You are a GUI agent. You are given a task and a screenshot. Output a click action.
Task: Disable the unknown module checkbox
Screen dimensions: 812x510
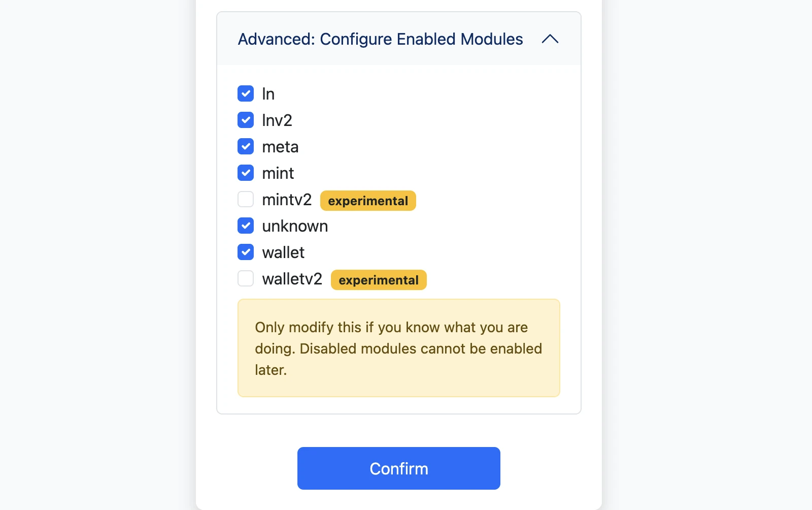(246, 226)
